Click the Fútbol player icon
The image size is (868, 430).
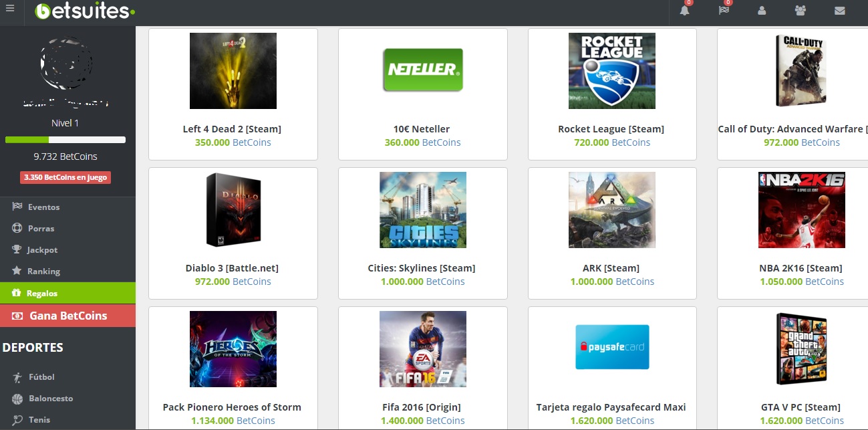click(x=17, y=377)
